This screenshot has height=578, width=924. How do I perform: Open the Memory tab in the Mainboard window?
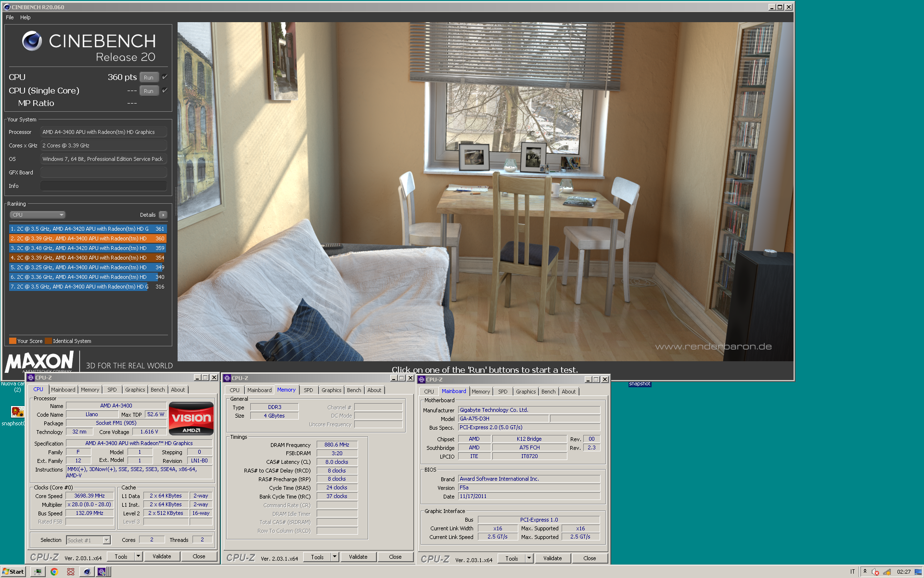point(481,392)
